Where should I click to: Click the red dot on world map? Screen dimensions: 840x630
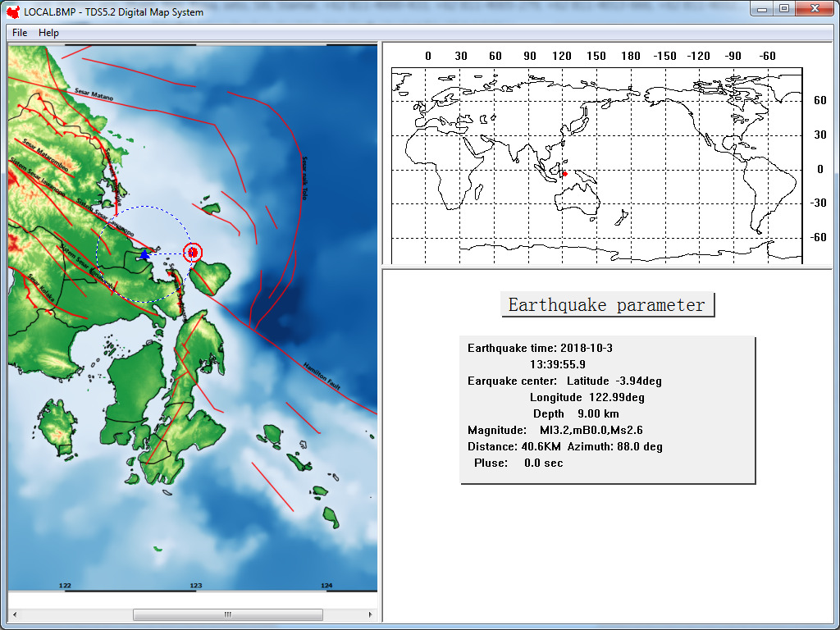tap(564, 174)
